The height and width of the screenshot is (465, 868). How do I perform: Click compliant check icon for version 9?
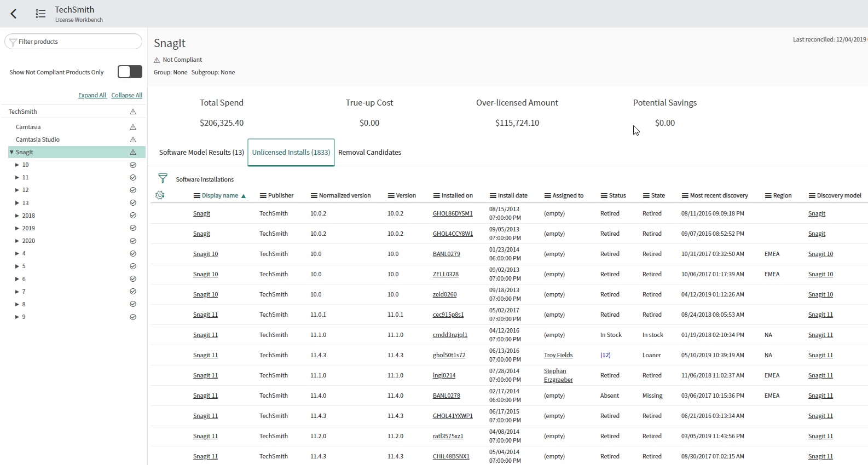coord(132,317)
